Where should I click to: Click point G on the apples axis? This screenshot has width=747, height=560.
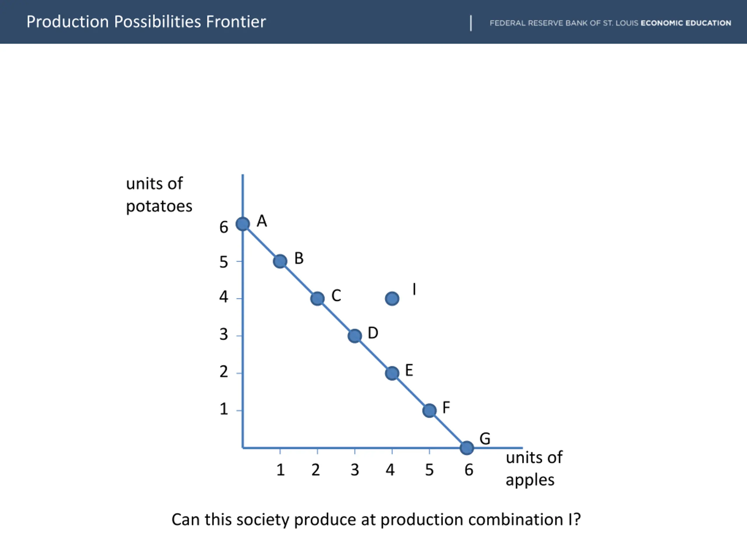pyautogui.click(x=467, y=448)
